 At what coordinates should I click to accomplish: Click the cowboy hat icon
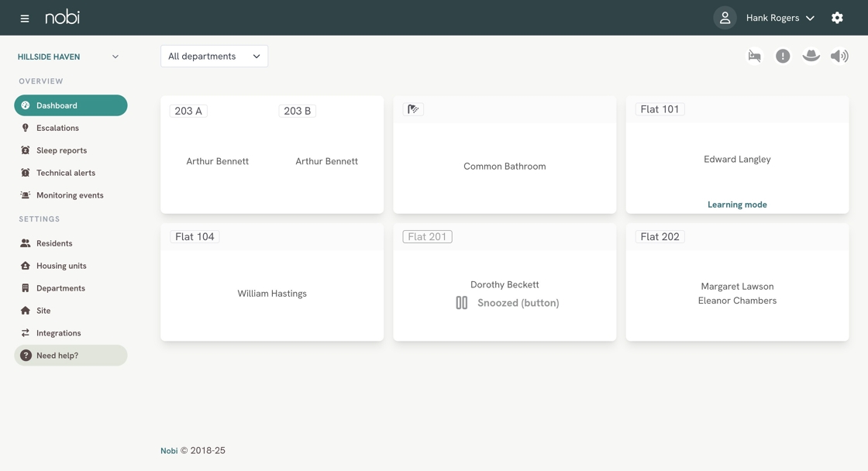coord(811,56)
